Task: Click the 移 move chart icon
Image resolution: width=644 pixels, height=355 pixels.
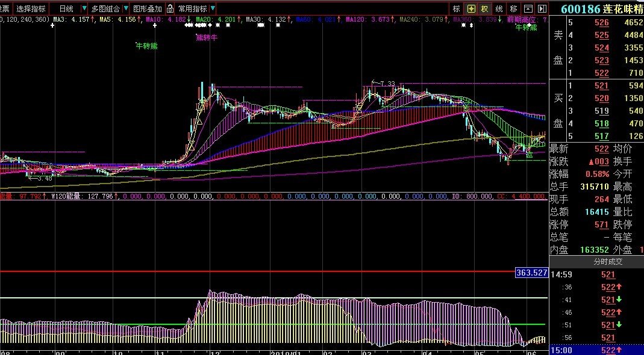Action: click(x=513, y=8)
